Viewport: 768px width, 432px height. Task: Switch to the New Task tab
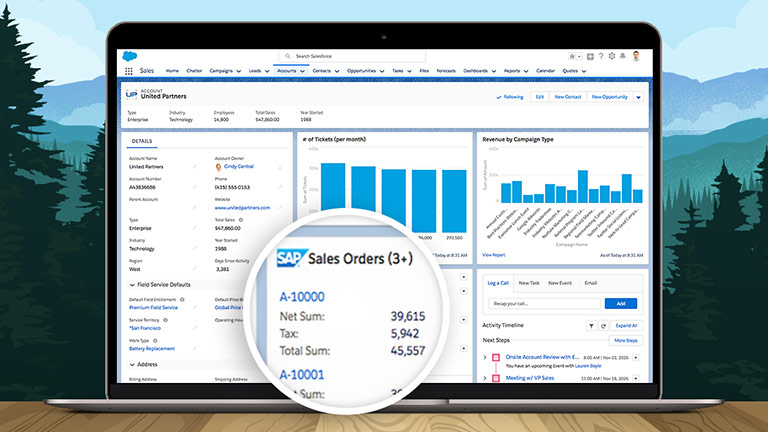528,283
